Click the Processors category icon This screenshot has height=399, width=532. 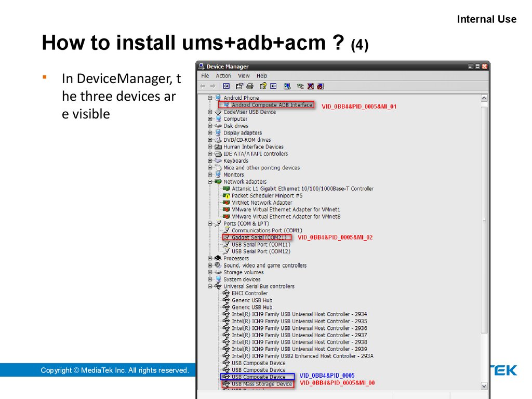(218, 259)
